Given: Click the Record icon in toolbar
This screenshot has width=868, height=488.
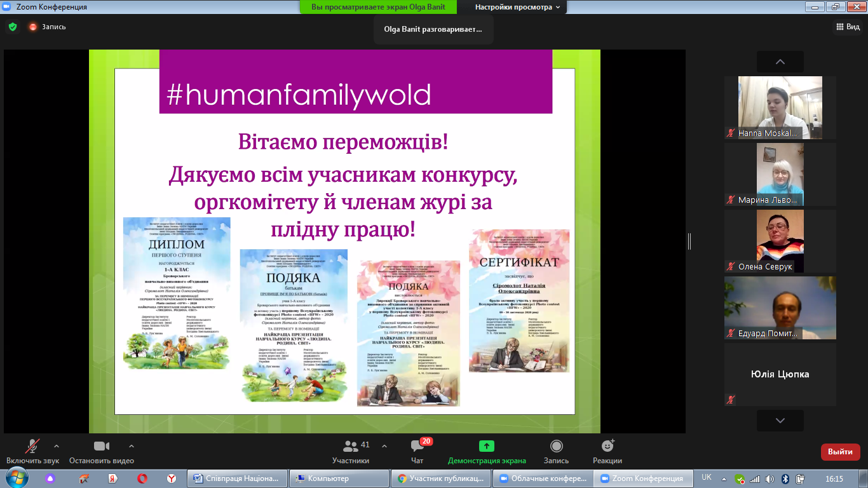Looking at the screenshot, I should tap(556, 452).
